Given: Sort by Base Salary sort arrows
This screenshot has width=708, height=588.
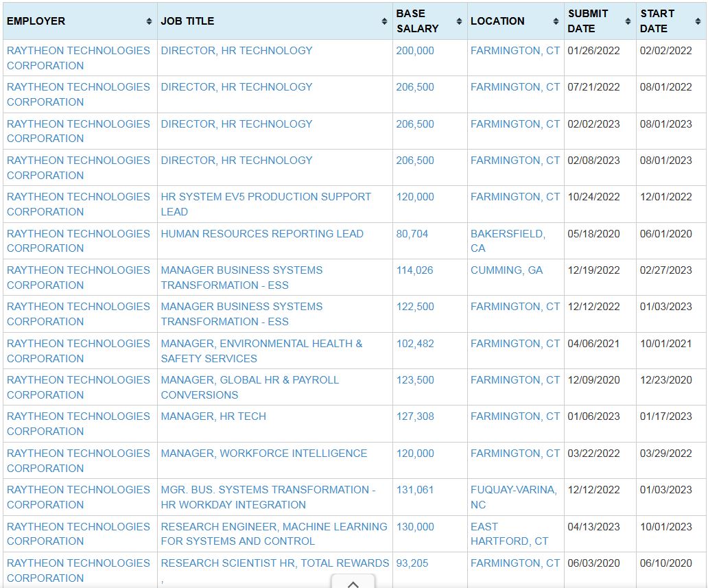Looking at the screenshot, I should [x=459, y=21].
